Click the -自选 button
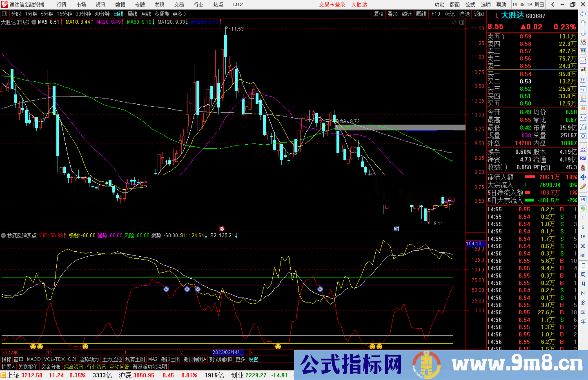This screenshot has height=380, width=588. tap(464, 14)
